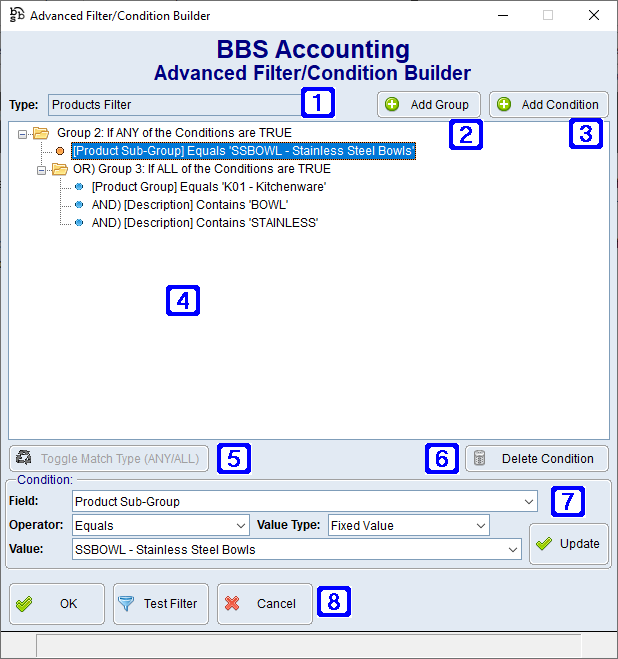618x659 pixels.
Task: Click the trash icon on Delete Condition
Action: (480, 458)
